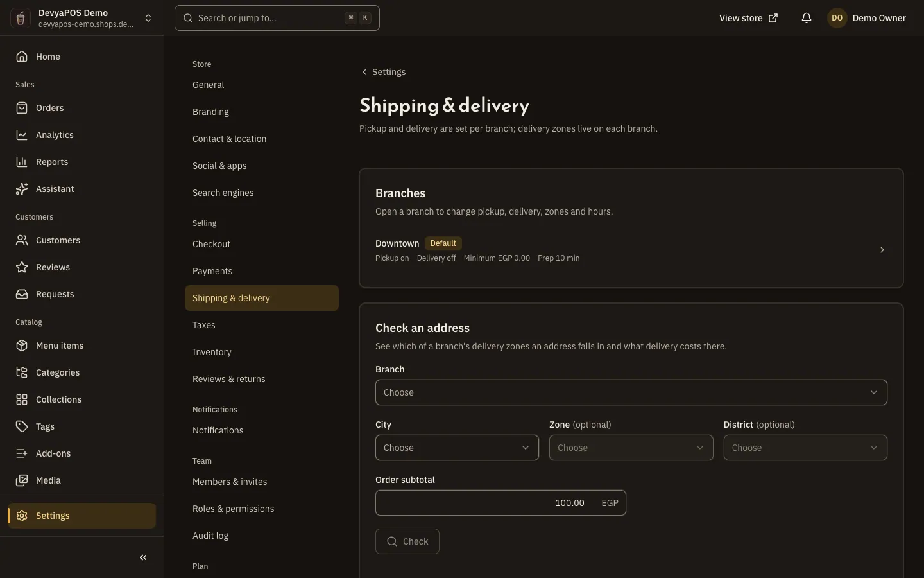This screenshot has width=924, height=578.
Task: Select Shipping & delivery item
Action: click(x=262, y=298)
